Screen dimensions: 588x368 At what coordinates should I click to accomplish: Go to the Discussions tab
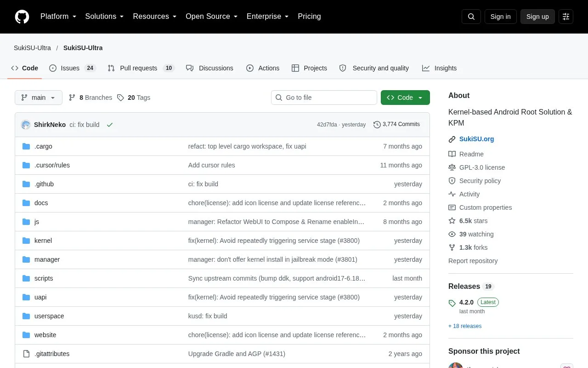209,68
